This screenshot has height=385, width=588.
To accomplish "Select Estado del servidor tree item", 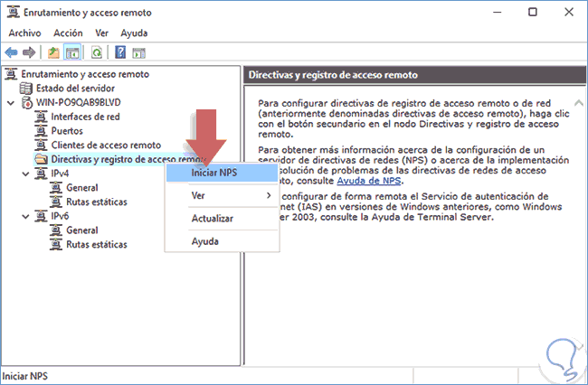I will coord(75,89).
